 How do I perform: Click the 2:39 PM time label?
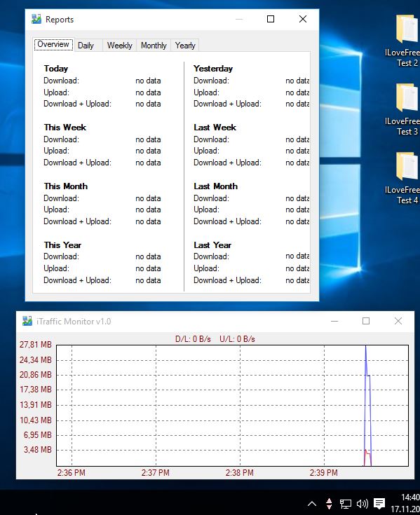click(324, 473)
